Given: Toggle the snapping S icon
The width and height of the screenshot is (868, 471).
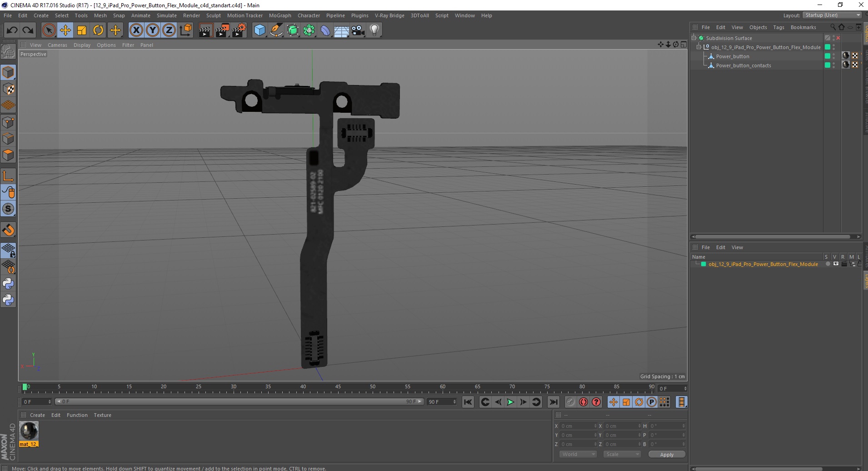Looking at the screenshot, I should 8,209.
